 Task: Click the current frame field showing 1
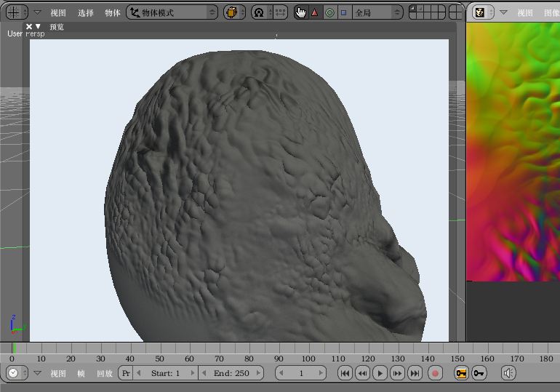[300, 373]
